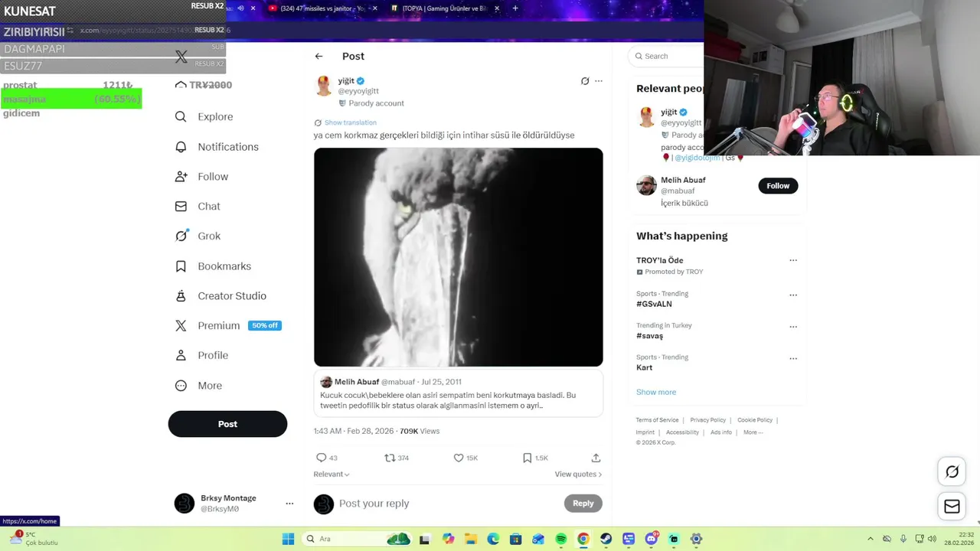Open three-dot options for Kart trend
The width and height of the screenshot is (980, 551).
793,358
